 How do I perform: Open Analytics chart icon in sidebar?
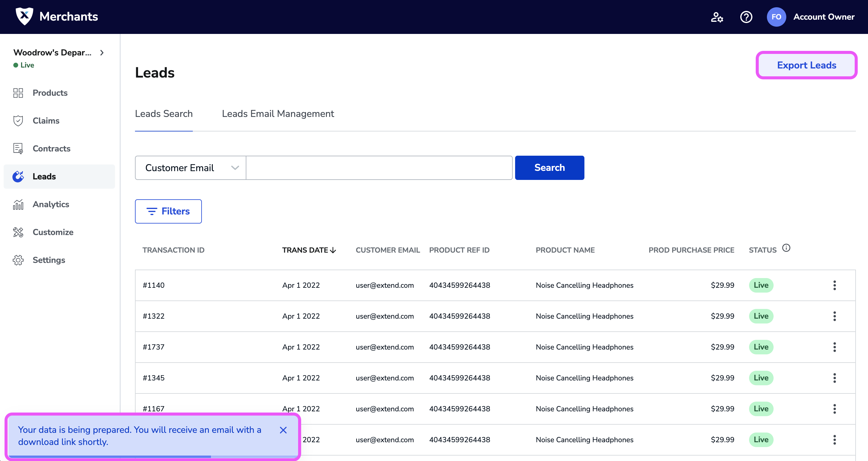(x=18, y=204)
